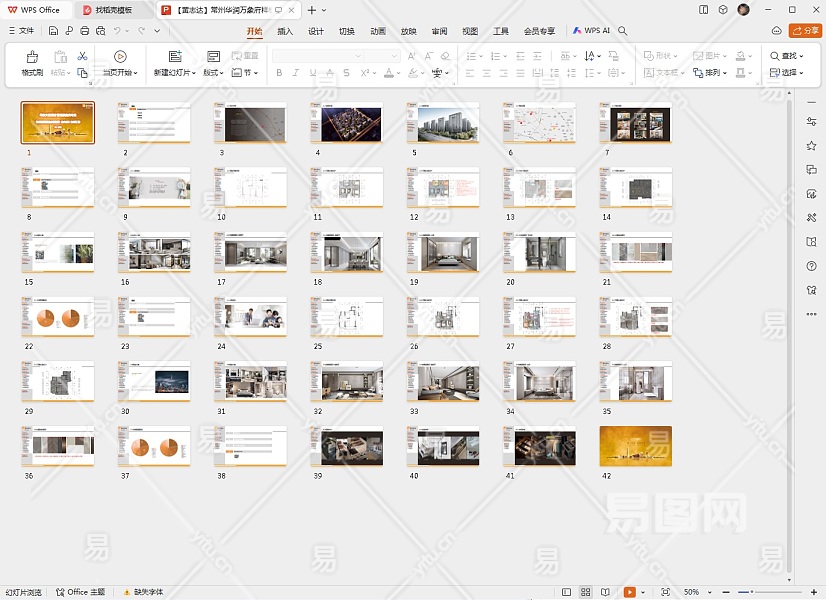Switch to the 设计 (Design) ribbon tab
826x600 pixels.
point(316,31)
